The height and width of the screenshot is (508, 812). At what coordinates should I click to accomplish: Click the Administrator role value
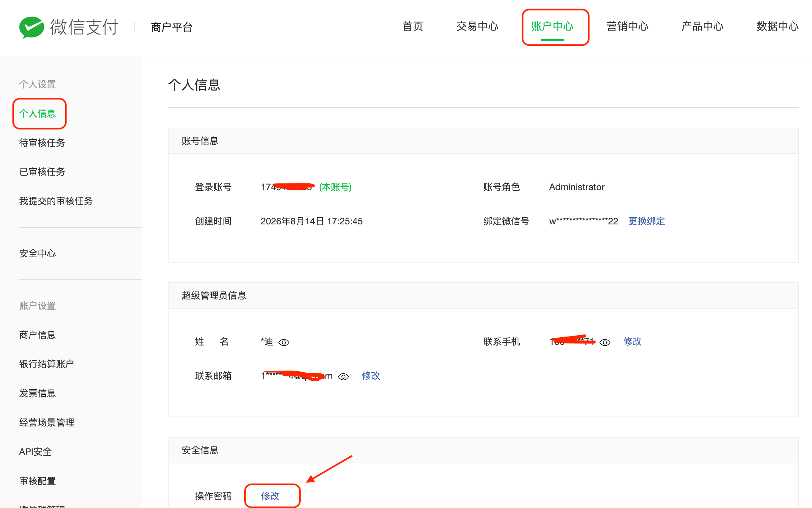coord(576,187)
